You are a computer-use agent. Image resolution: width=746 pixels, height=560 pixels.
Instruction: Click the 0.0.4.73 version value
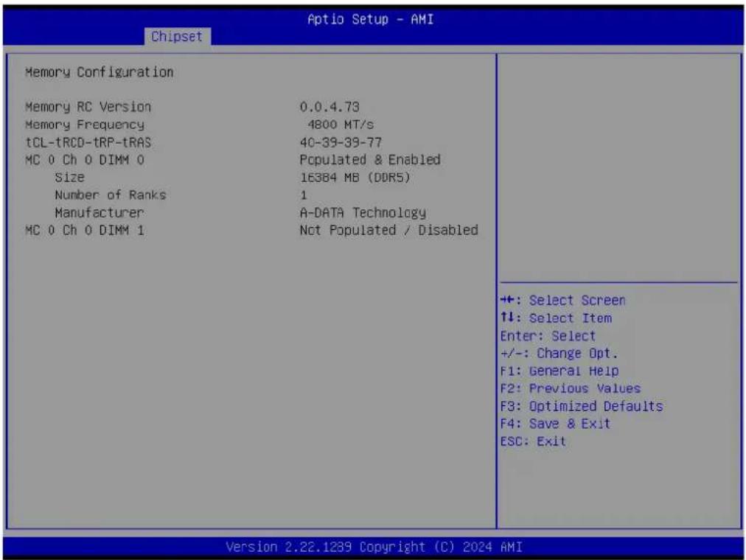coord(330,107)
